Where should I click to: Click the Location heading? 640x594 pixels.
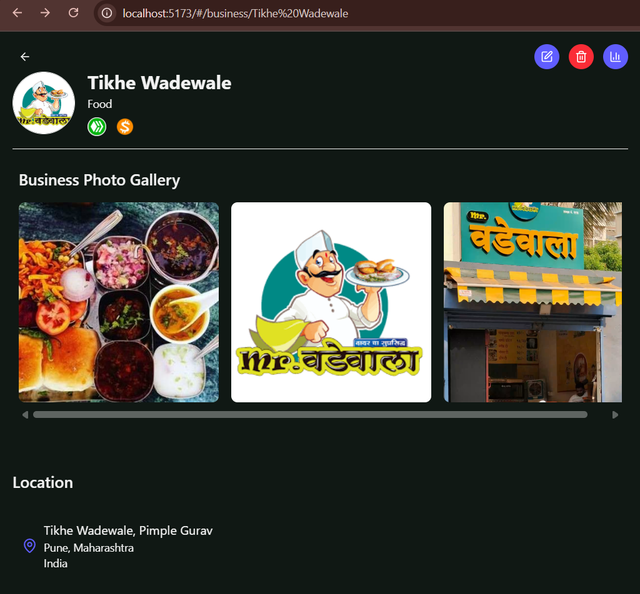click(43, 483)
